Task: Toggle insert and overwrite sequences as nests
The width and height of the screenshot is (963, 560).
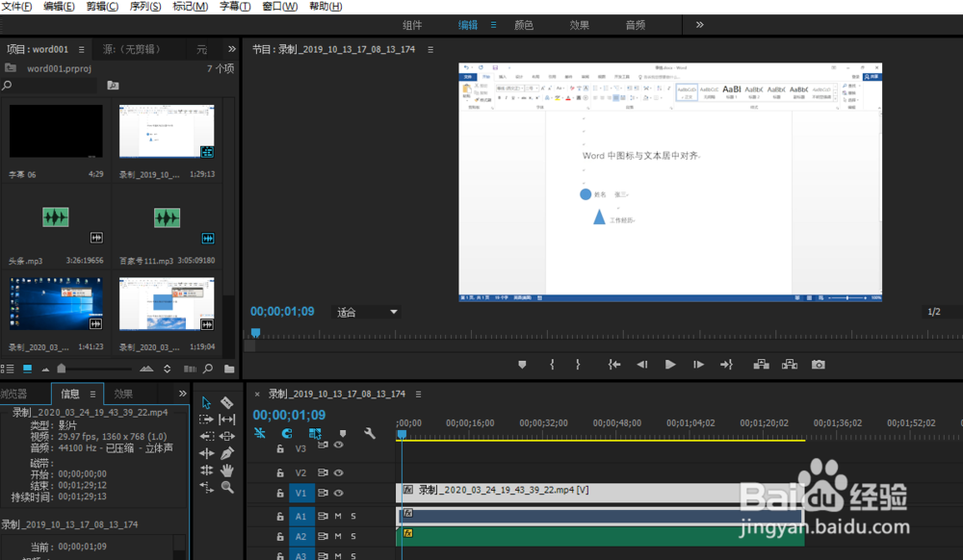Action: [x=260, y=433]
